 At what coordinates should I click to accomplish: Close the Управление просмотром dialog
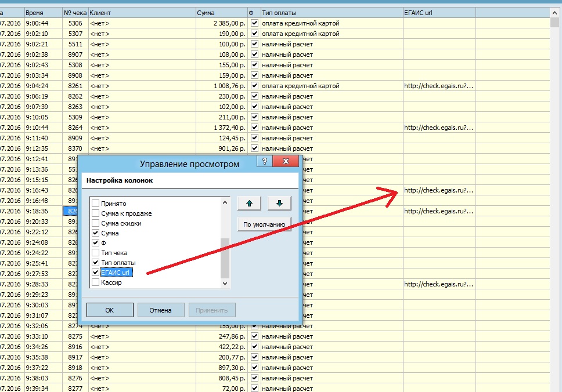tap(286, 161)
